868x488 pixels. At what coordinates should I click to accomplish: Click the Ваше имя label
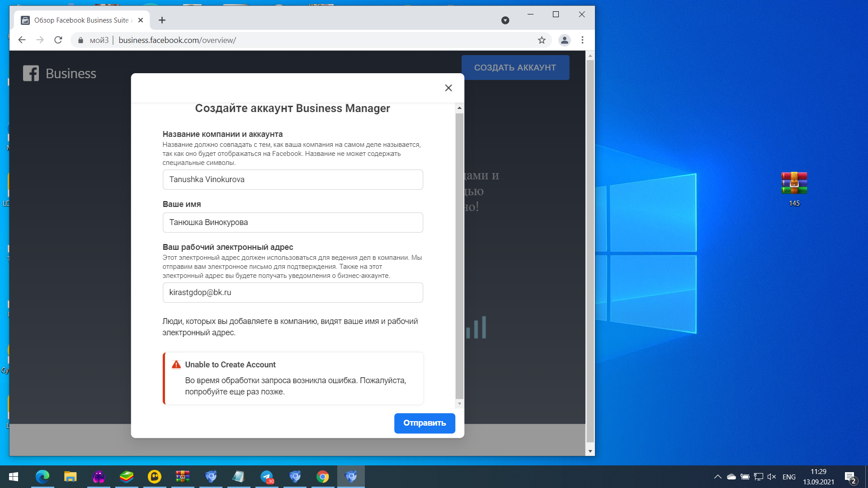coord(182,204)
